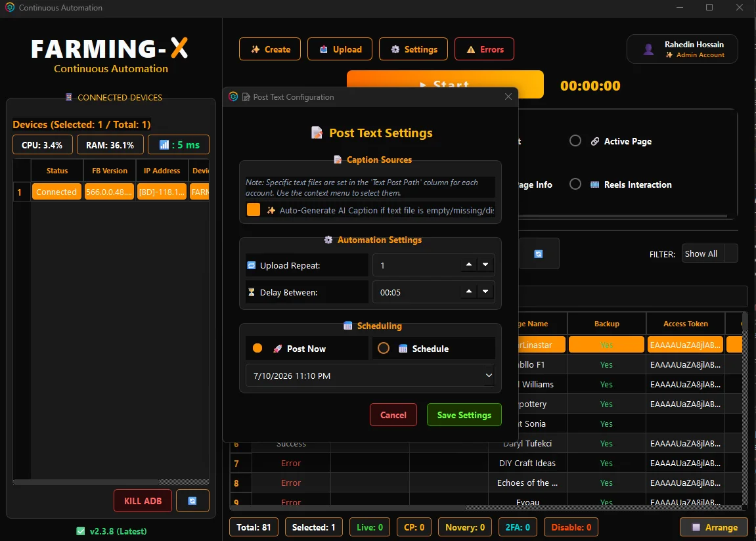This screenshot has height=541, width=756.
Task: Click the CP: 0 status badge
Action: 414,527
